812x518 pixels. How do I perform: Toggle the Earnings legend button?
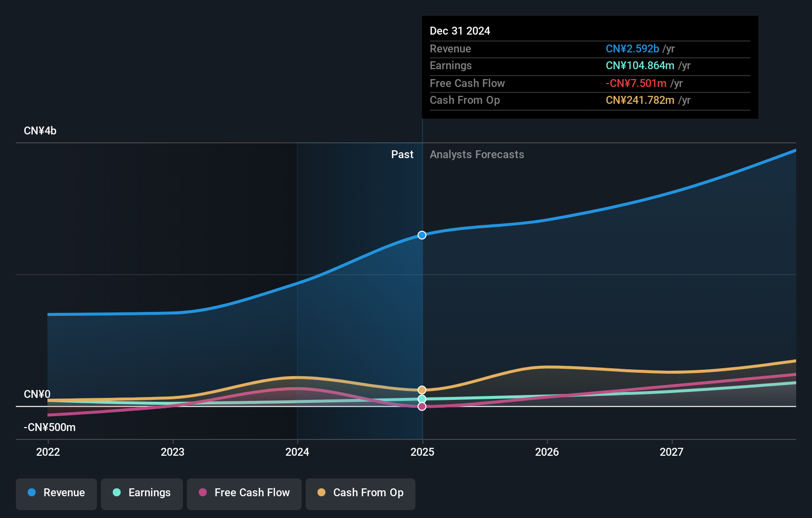[x=142, y=494]
